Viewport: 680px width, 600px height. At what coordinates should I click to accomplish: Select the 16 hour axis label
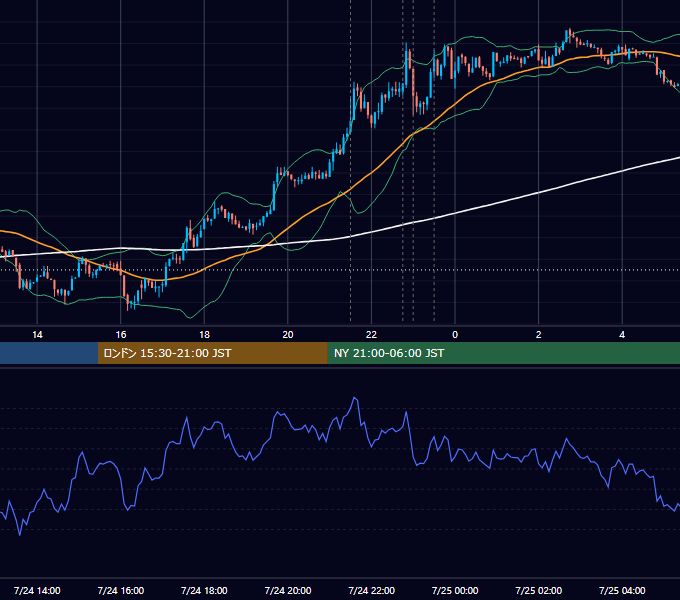(x=121, y=335)
